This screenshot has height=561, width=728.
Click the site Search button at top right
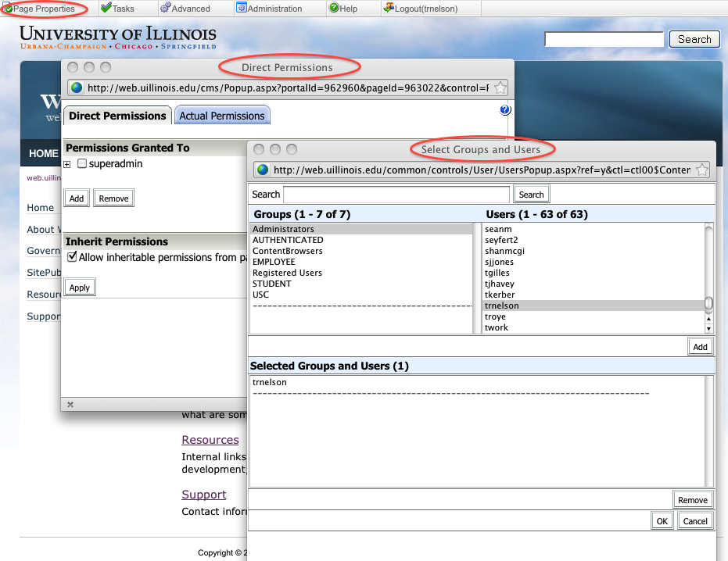tap(694, 39)
